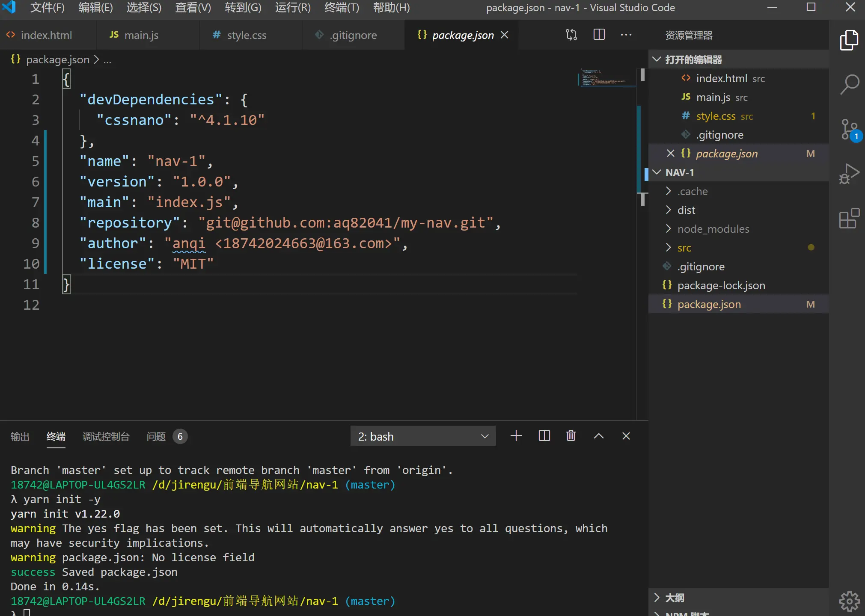The height and width of the screenshot is (616, 865).
Task: Open the Extensions view icon
Action: click(849, 219)
